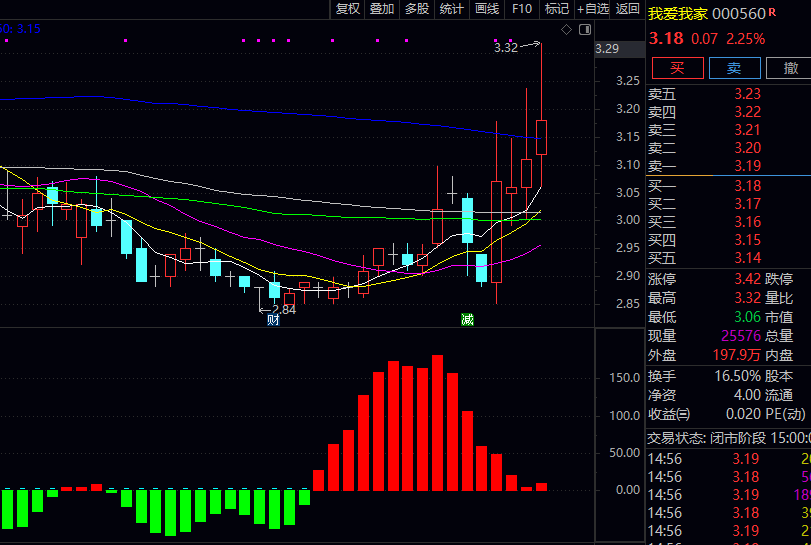
Task: Click the 外盘 value 197.9万
Action: click(x=737, y=355)
